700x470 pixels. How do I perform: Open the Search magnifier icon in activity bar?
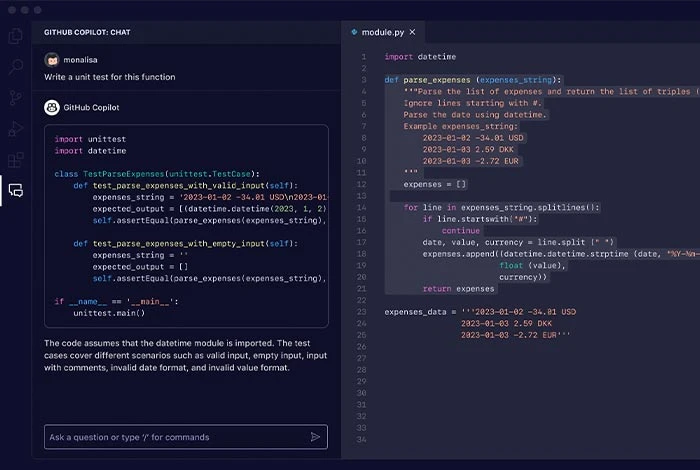(x=16, y=67)
